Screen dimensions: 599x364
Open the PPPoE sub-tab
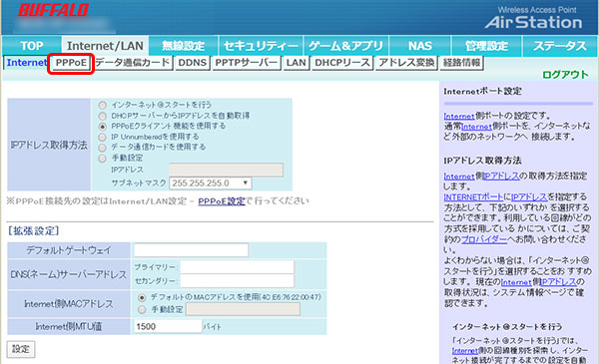[x=71, y=63]
